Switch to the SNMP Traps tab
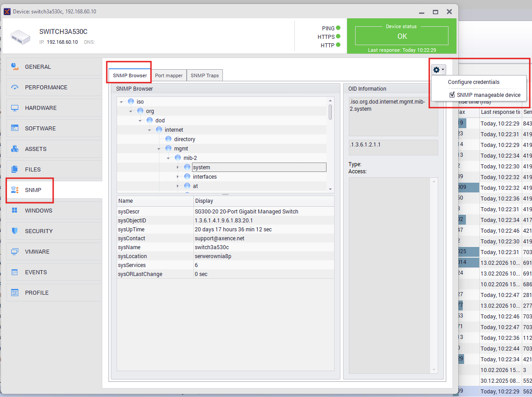Image resolution: width=532 pixels, height=397 pixels. pos(205,75)
